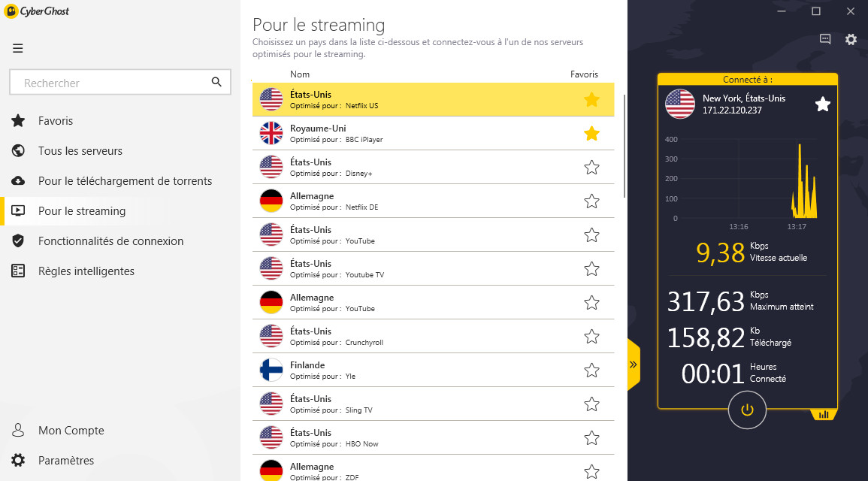
Task: Focus the Rechercher search field
Action: coord(120,82)
